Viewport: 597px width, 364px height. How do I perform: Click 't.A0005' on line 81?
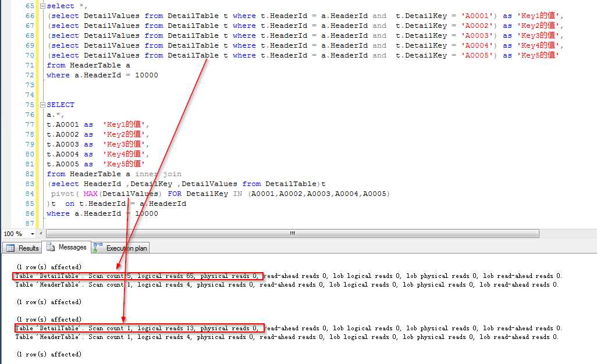[62, 165]
